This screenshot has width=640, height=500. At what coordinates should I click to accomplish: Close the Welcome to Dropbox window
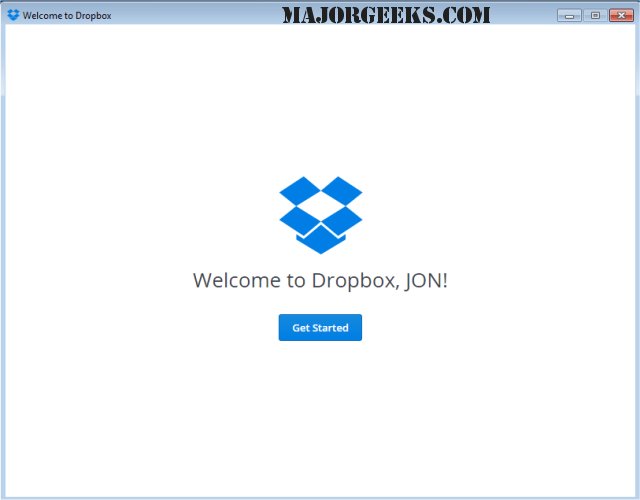[620, 16]
